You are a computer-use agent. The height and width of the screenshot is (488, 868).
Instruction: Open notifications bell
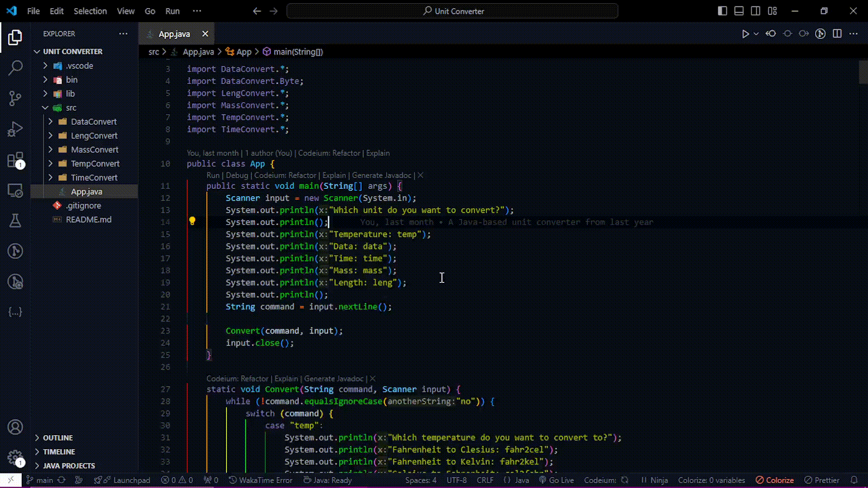[x=854, y=480]
